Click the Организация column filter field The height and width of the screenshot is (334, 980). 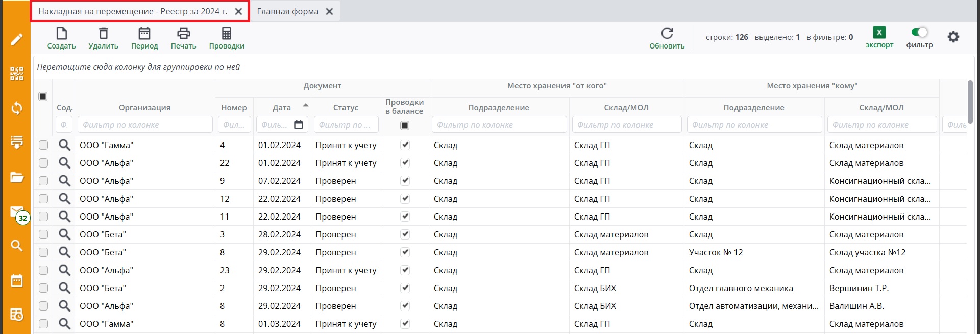[145, 125]
